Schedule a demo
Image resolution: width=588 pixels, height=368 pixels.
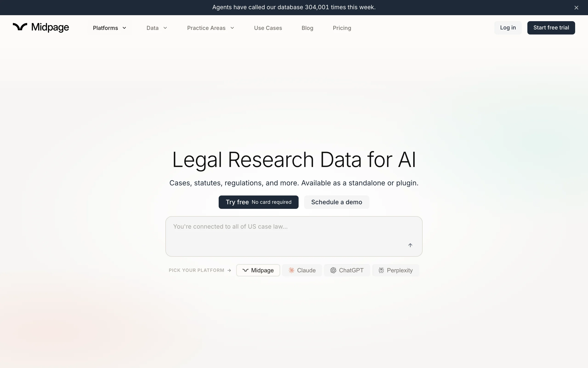pos(336,202)
